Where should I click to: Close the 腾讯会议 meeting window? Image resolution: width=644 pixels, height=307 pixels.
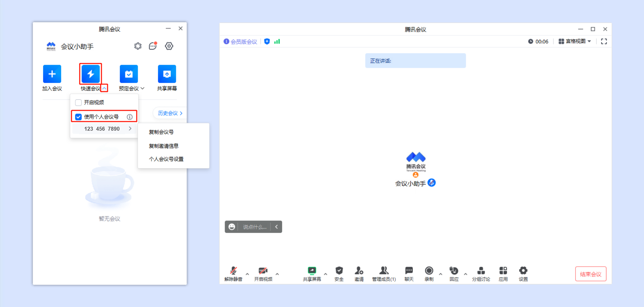pyautogui.click(x=605, y=29)
